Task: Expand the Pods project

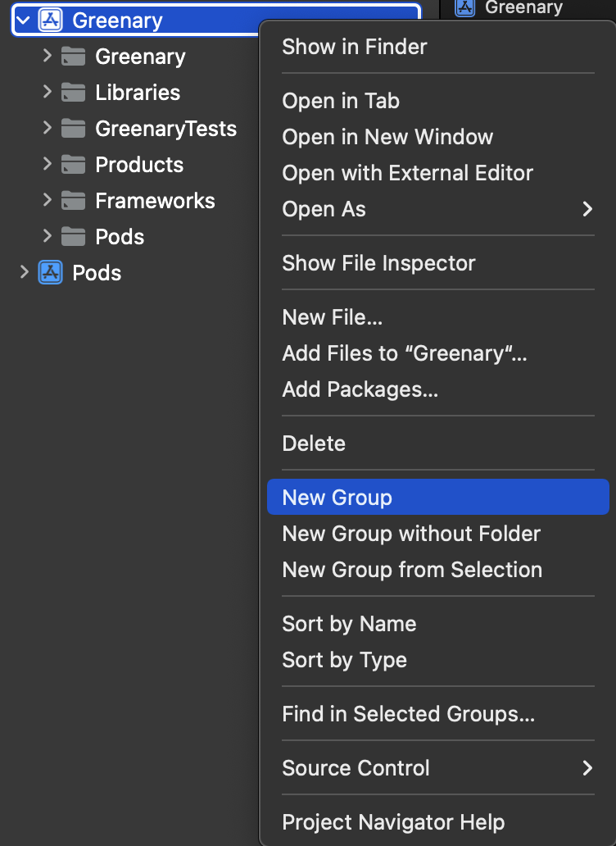Action: click(x=24, y=273)
